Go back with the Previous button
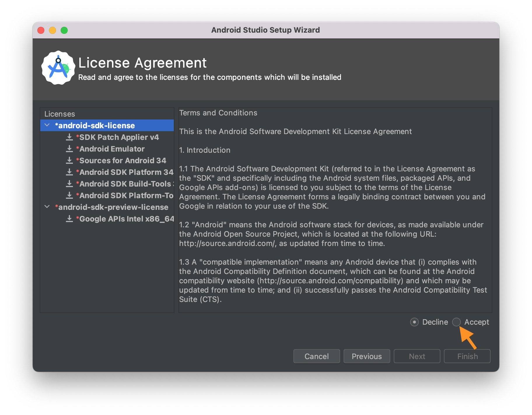The image size is (532, 415). click(367, 356)
